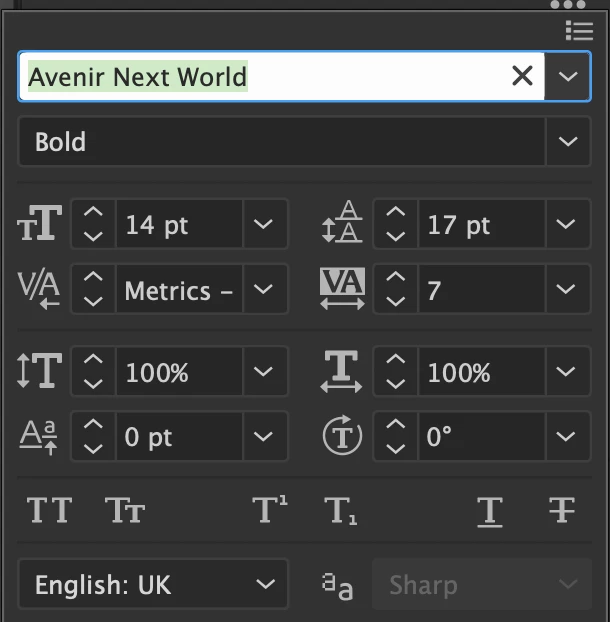Open the tracking preset dropdown
This screenshot has height=622, width=610.
tap(566, 289)
